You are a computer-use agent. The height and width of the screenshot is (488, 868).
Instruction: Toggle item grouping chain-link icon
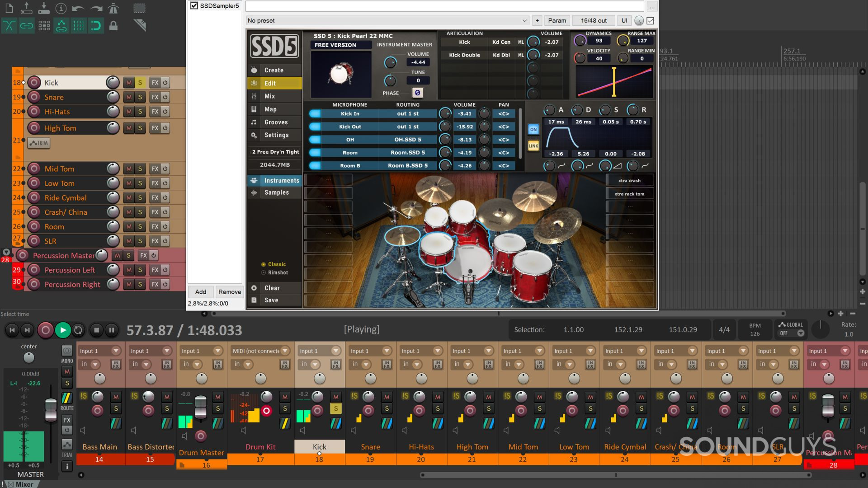pyautogui.click(x=27, y=26)
